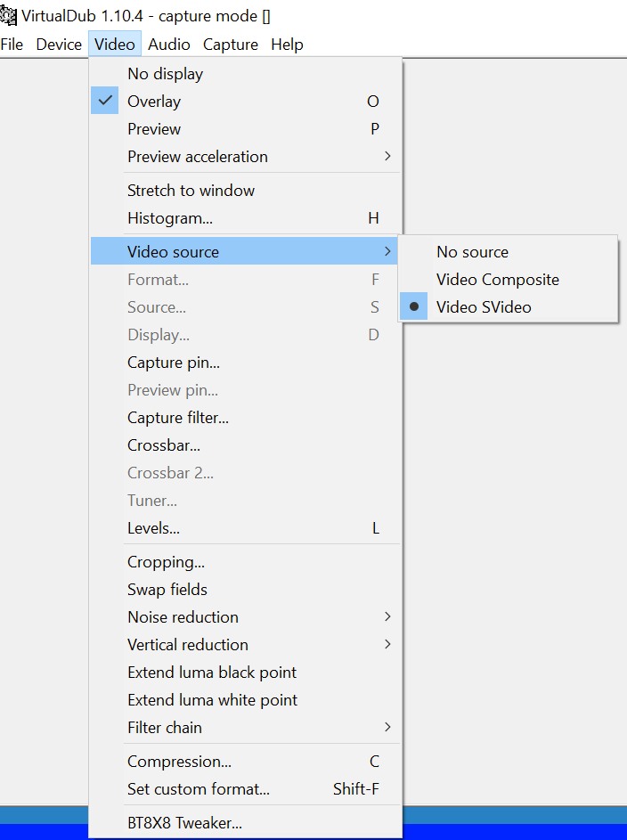Image resolution: width=627 pixels, height=840 pixels.
Task: Expand the Filter chain submenu
Action: [x=165, y=728]
